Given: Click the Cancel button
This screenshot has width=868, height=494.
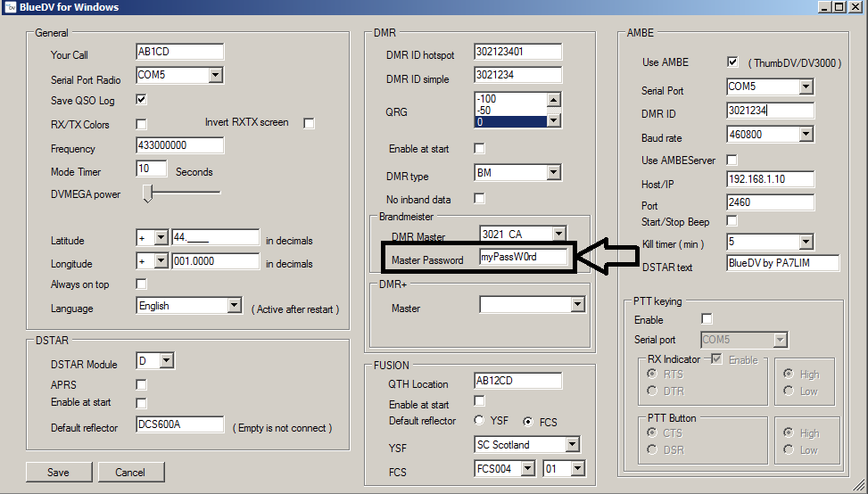Looking at the screenshot, I should 130,472.
